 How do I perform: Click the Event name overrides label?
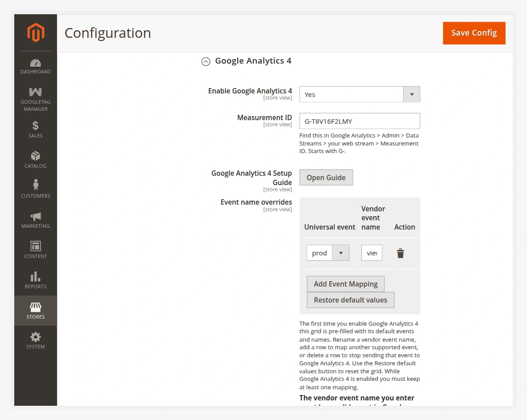point(256,202)
